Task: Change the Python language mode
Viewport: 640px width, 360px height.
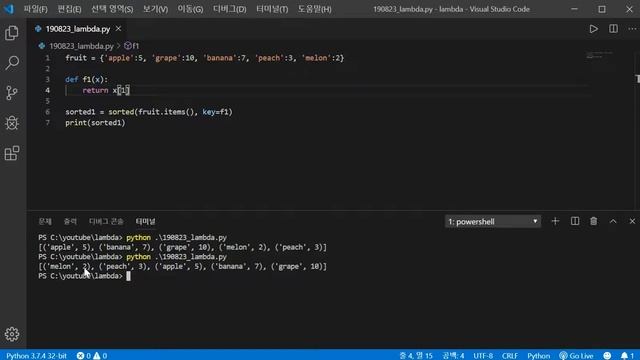Action: tap(538, 356)
